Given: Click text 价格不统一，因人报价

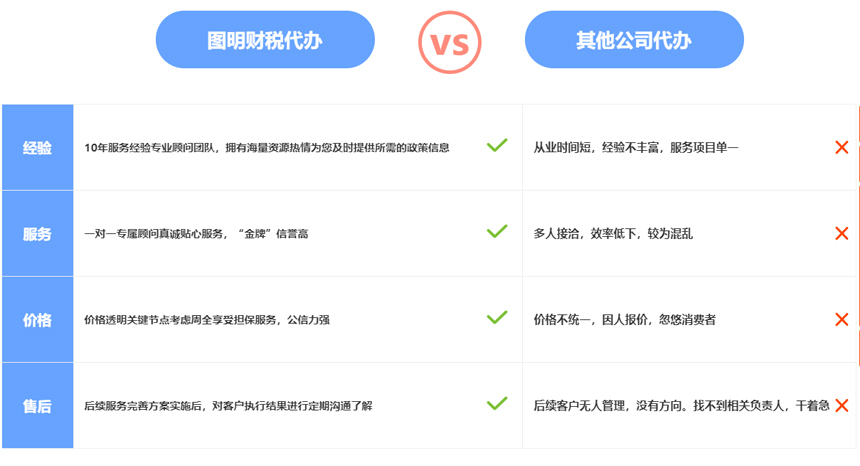Looking at the screenshot, I should (x=591, y=320).
